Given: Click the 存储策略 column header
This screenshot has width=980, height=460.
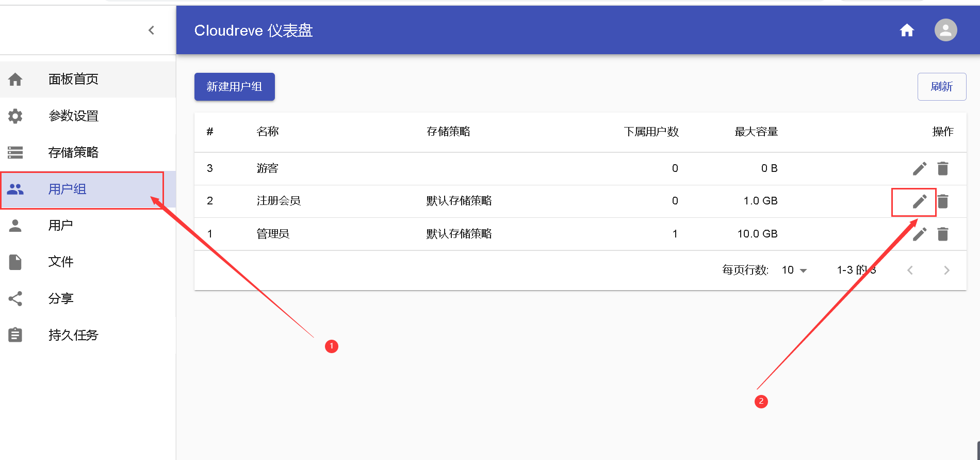Looking at the screenshot, I should click(x=448, y=132).
